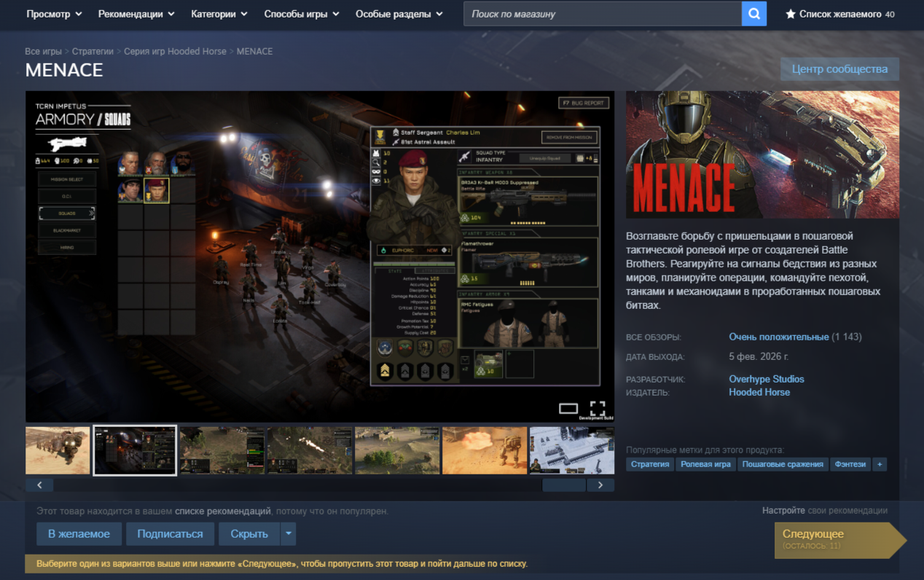Go to Следующее in queue
Image resolution: width=924 pixels, height=580 pixels.
(839, 540)
